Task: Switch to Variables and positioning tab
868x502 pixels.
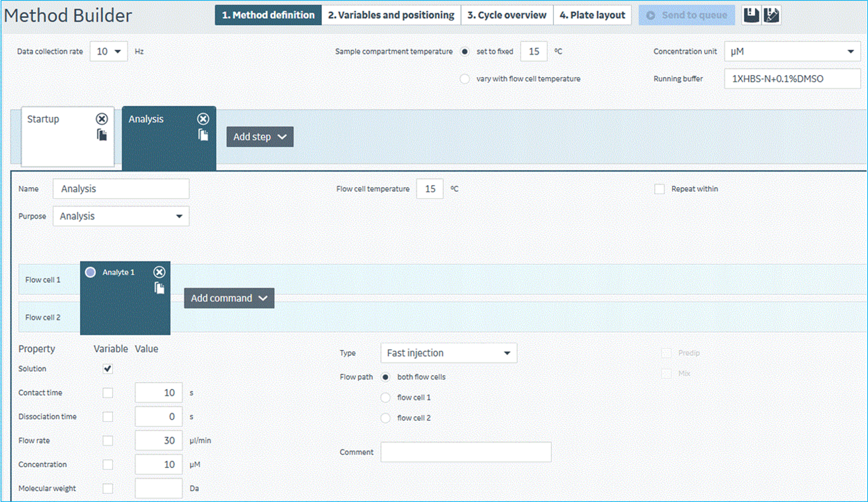Action: (x=391, y=15)
